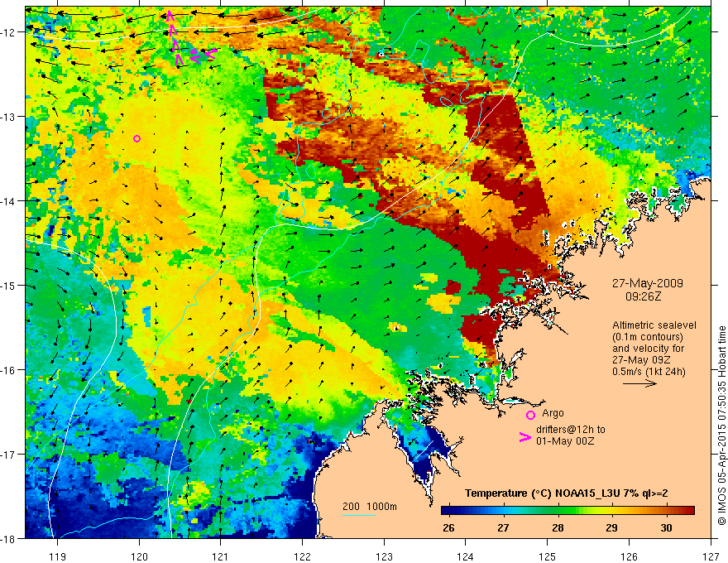Click the longitude axis label 122

[x=302, y=556]
